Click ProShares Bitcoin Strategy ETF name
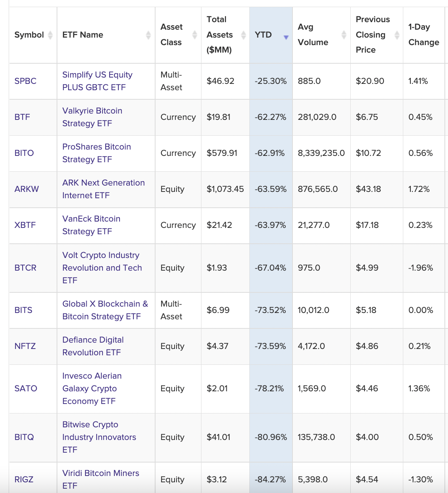448x493 pixels. [97, 153]
